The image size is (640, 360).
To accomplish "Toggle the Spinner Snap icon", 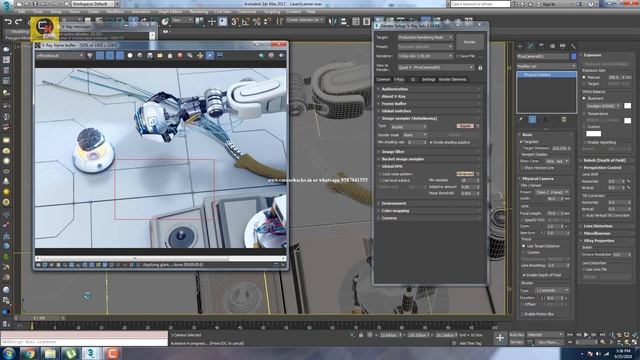I will coord(267,22).
